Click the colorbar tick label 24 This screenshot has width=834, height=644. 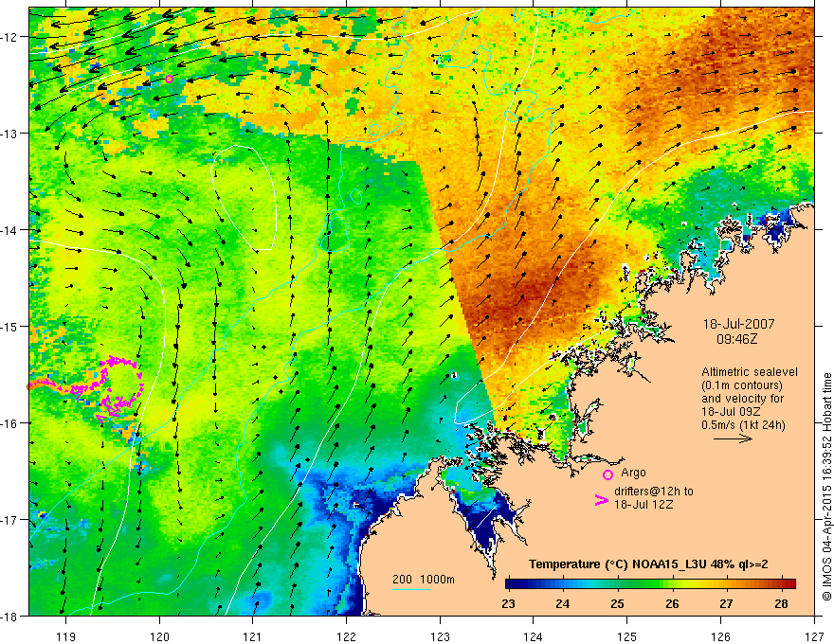(x=563, y=603)
